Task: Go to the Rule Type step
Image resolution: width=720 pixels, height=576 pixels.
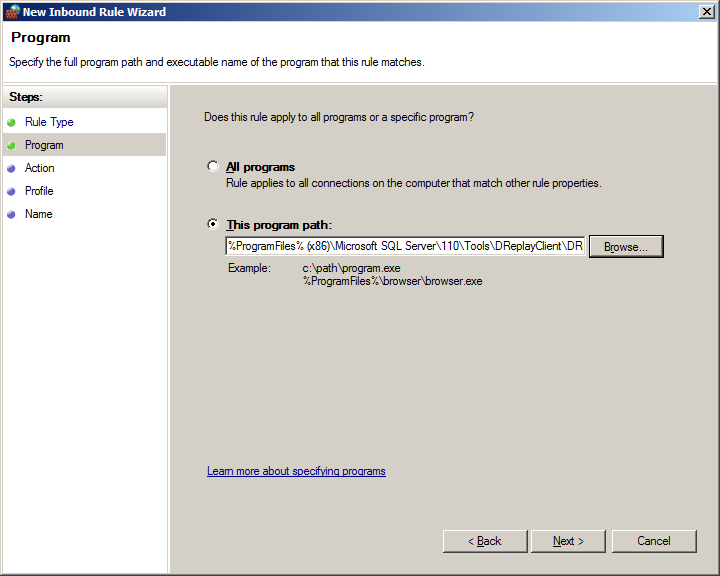Action: tap(49, 122)
